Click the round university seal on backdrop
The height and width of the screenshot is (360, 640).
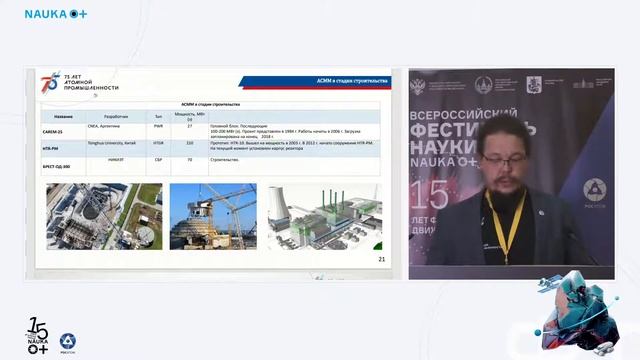(483, 85)
